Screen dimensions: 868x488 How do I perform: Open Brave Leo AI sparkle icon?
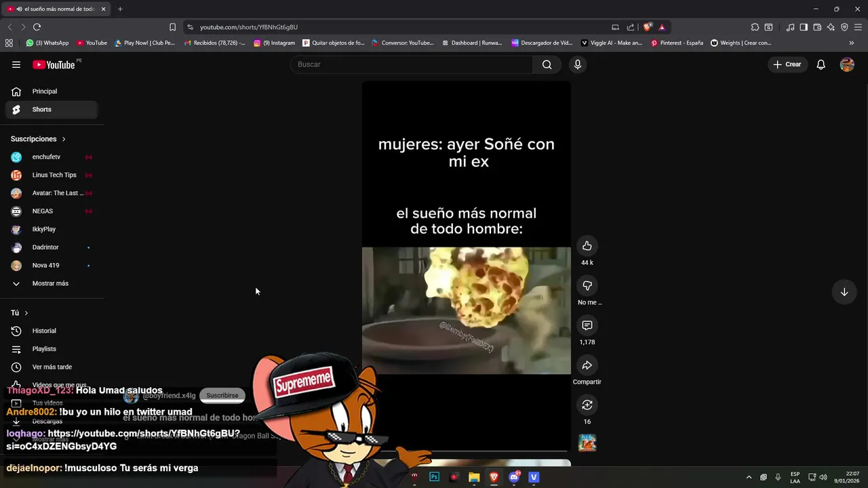[831, 27]
